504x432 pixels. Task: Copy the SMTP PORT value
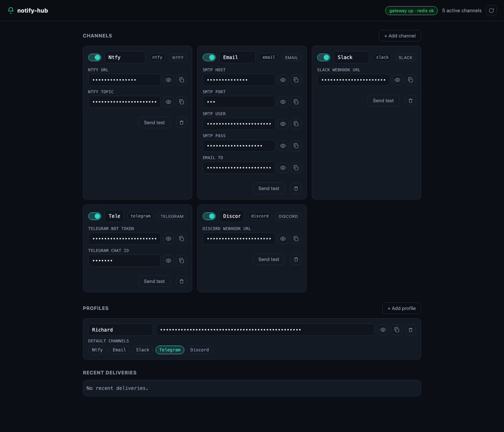tap(296, 102)
